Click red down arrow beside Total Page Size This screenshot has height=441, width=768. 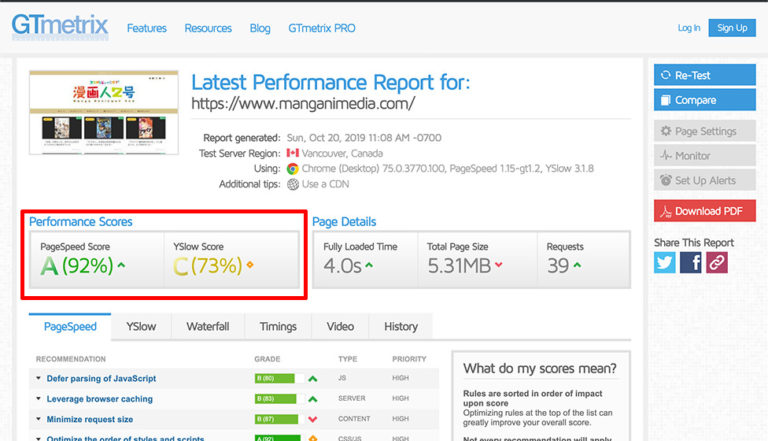[499, 265]
